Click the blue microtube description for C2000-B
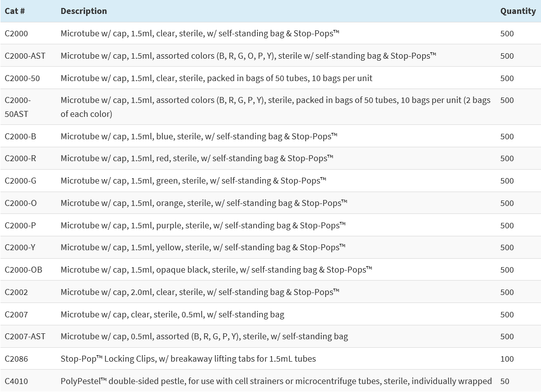 [x=199, y=136]
